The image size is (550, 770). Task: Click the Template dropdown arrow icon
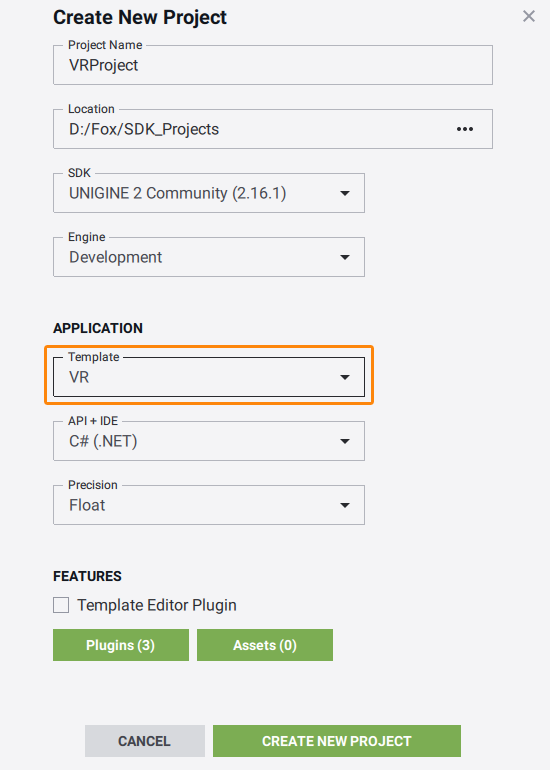[x=345, y=377]
